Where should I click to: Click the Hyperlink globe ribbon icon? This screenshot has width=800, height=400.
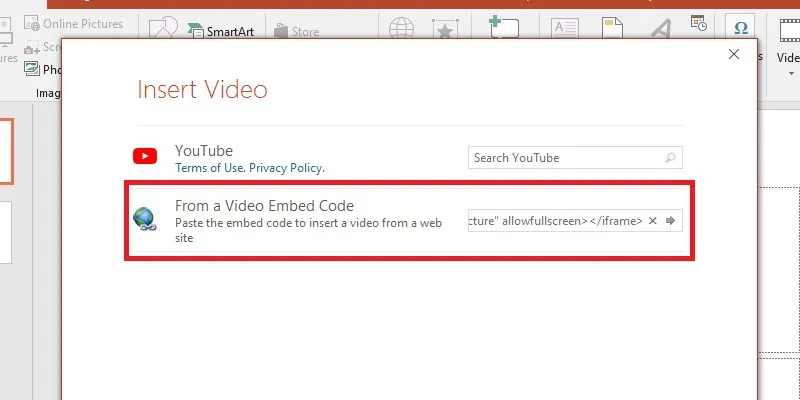point(402,28)
